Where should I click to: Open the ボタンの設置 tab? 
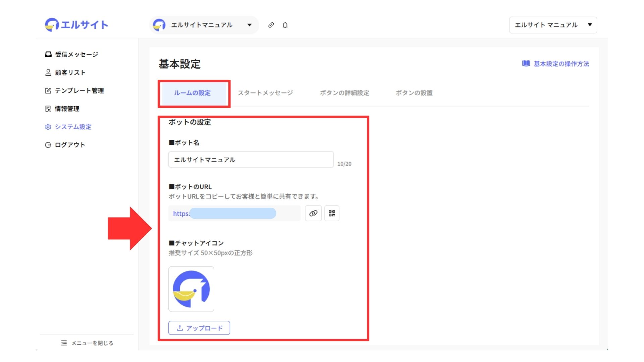point(414,93)
